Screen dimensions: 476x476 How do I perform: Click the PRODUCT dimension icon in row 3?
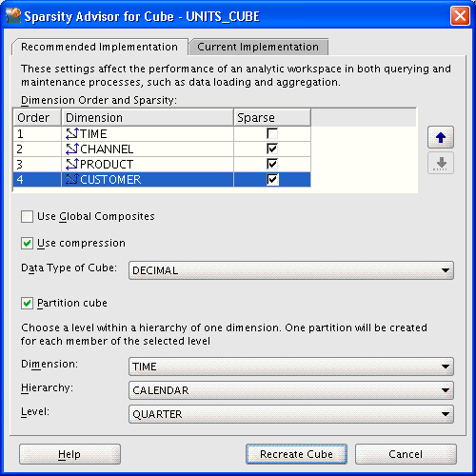coord(71,164)
